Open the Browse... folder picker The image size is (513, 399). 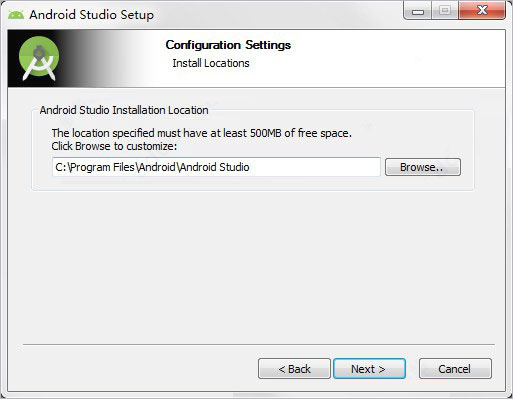click(423, 167)
